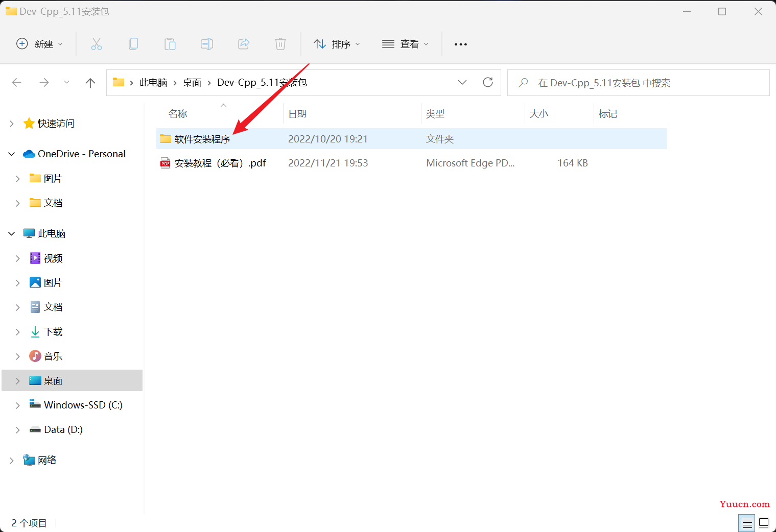This screenshot has width=776, height=532.
Task: Click 此电脑 in the address breadcrumb
Action: tap(153, 83)
